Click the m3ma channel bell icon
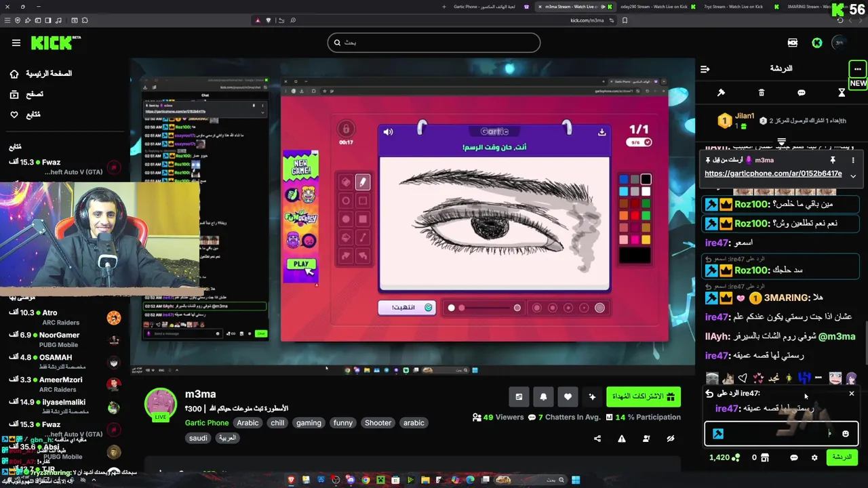The width and height of the screenshot is (868, 488). tap(543, 397)
